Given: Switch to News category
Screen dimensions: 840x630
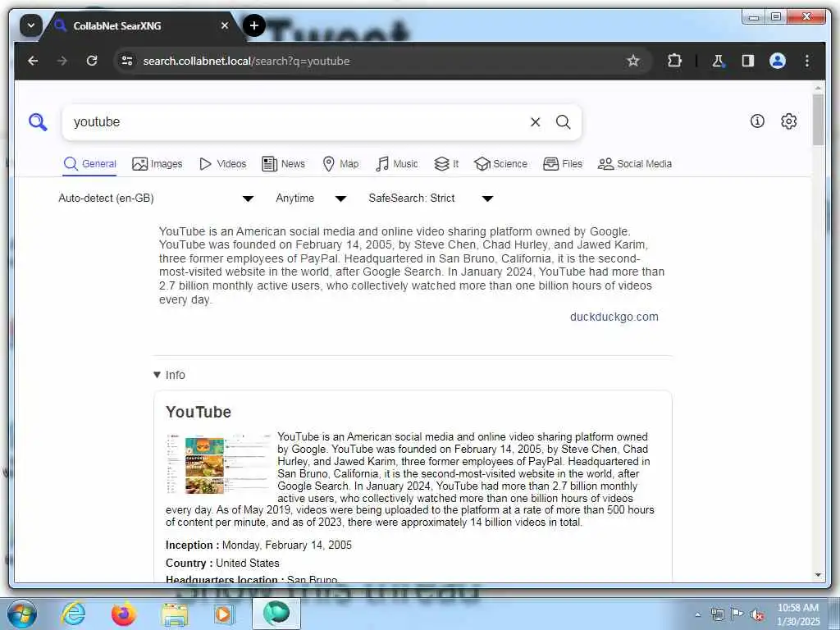Looking at the screenshot, I should click(283, 164).
